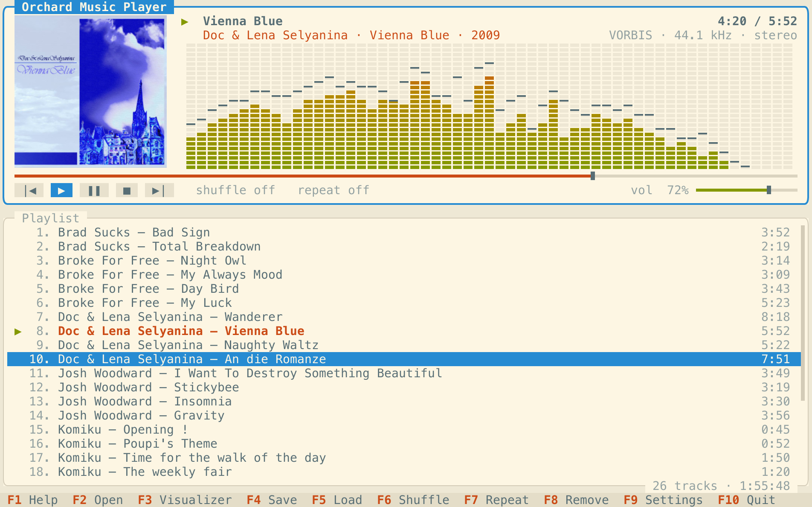
Task: Click the playlist scrollbar
Action: pos(803,313)
